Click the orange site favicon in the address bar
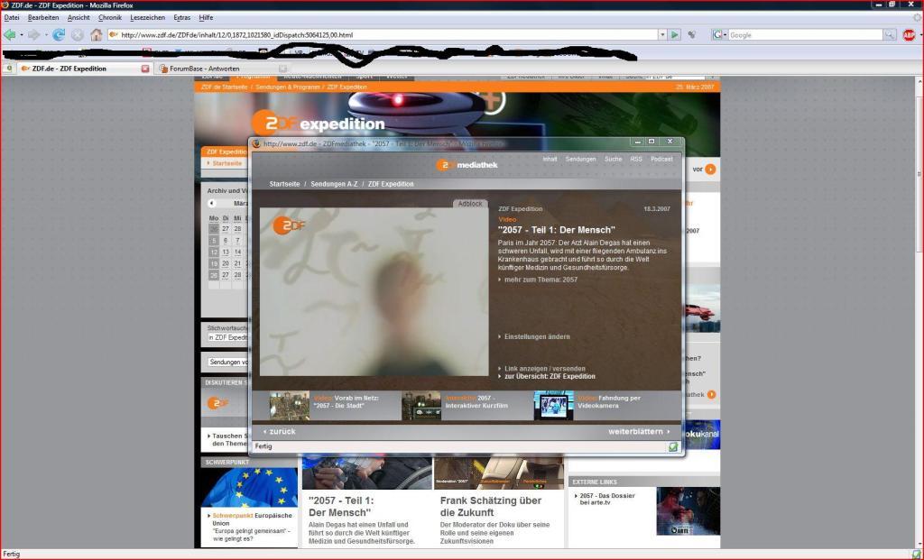The height and width of the screenshot is (560, 924). click(x=114, y=35)
